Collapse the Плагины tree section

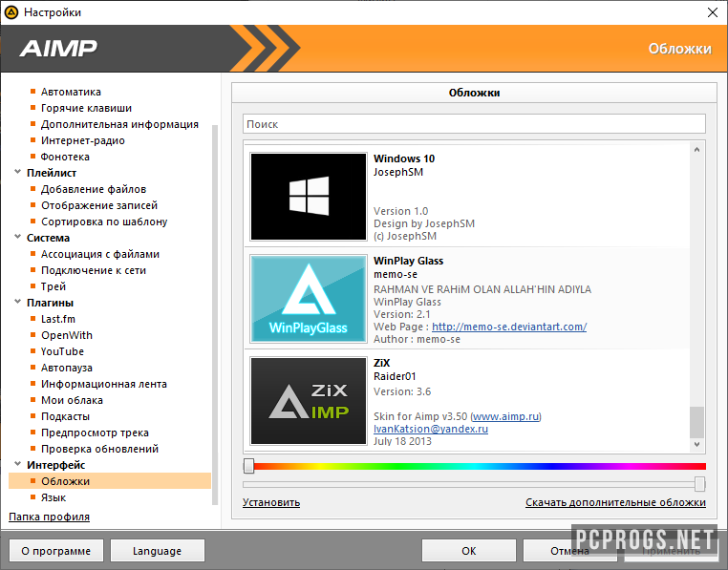point(17,302)
